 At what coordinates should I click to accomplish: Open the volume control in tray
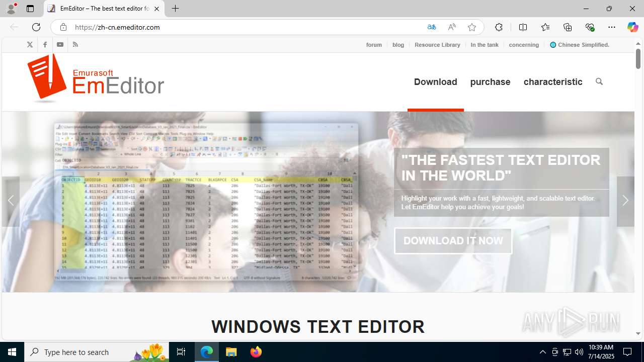(x=579, y=352)
